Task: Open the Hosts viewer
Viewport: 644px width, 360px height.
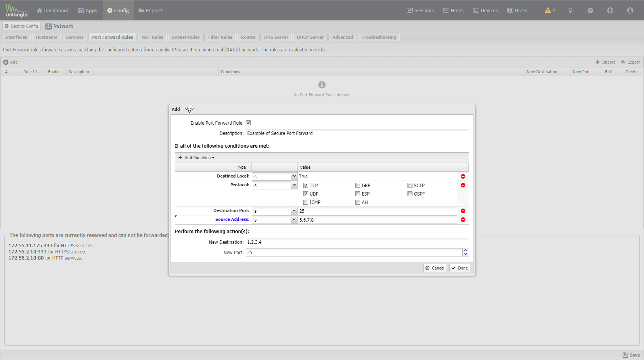Action: pyautogui.click(x=453, y=10)
